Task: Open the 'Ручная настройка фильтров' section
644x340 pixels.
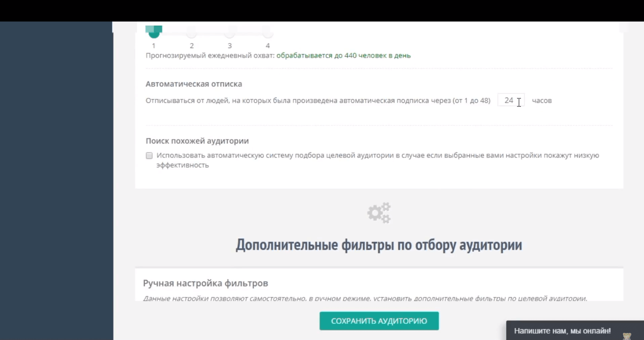Action: coord(206,283)
